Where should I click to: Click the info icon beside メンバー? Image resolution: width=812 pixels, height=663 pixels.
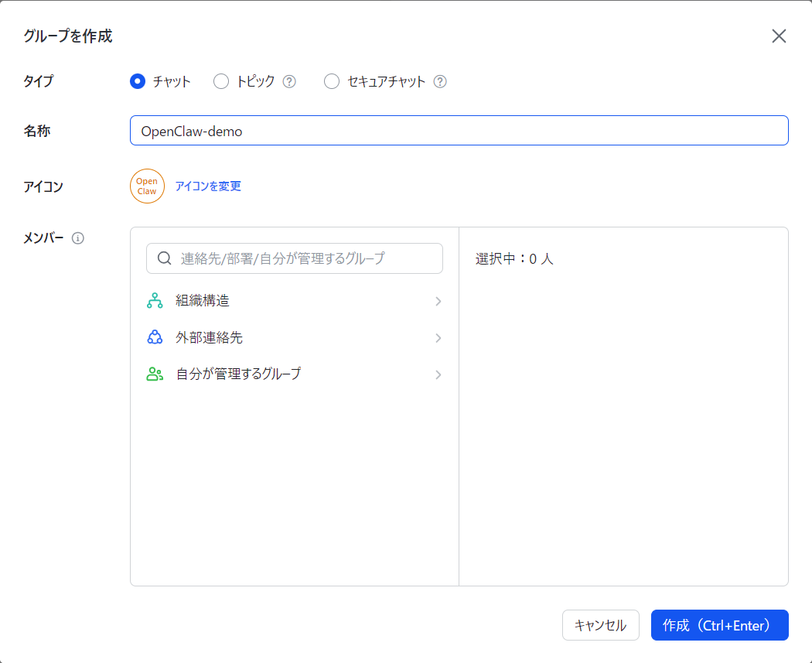pos(77,238)
